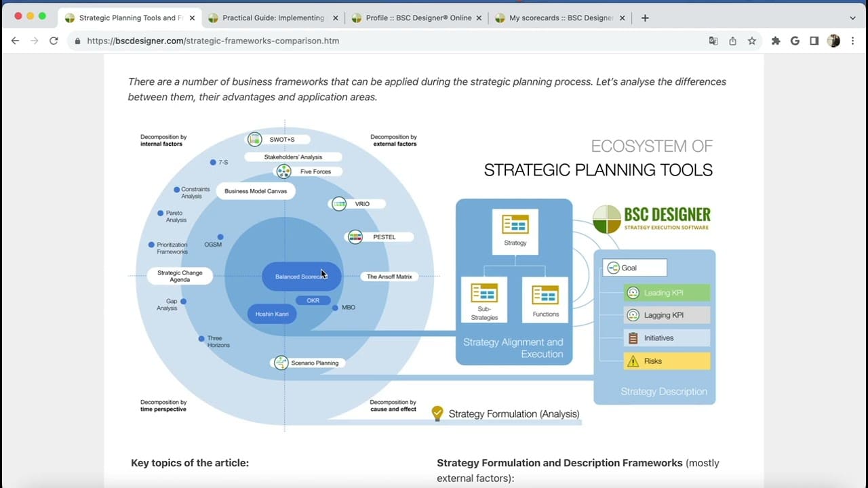Close the Practical Guide tab
This screenshot has width=868, height=488.
(335, 18)
